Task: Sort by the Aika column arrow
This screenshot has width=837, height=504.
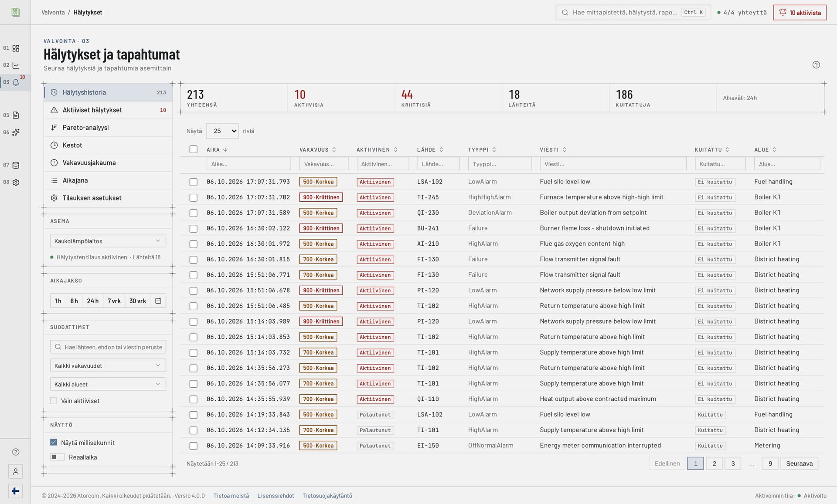Action: pos(225,150)
